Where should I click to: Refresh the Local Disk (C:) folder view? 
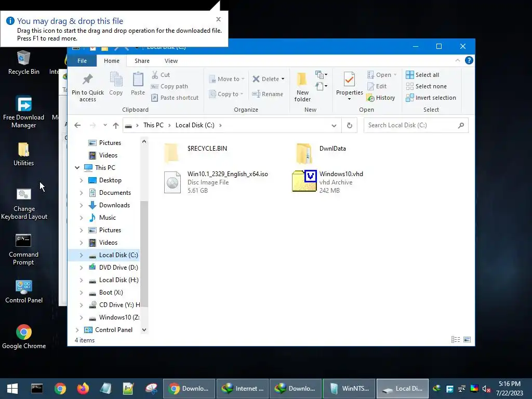[350, 126]
